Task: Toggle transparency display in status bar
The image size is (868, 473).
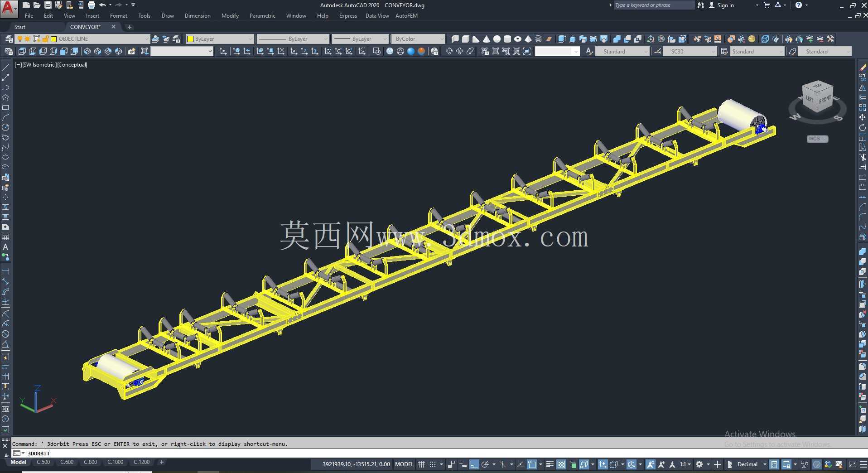Action: pos(561,464)
